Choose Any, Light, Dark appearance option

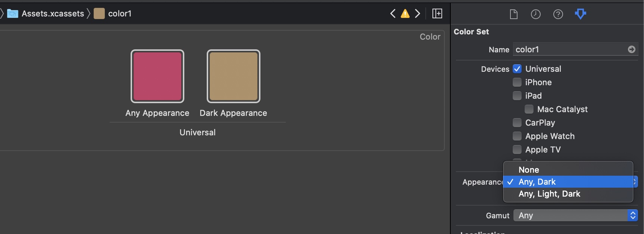549,194
